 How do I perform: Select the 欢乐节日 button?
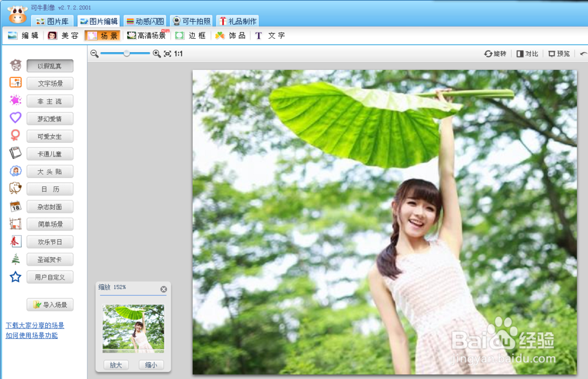[x=50, y=242]
